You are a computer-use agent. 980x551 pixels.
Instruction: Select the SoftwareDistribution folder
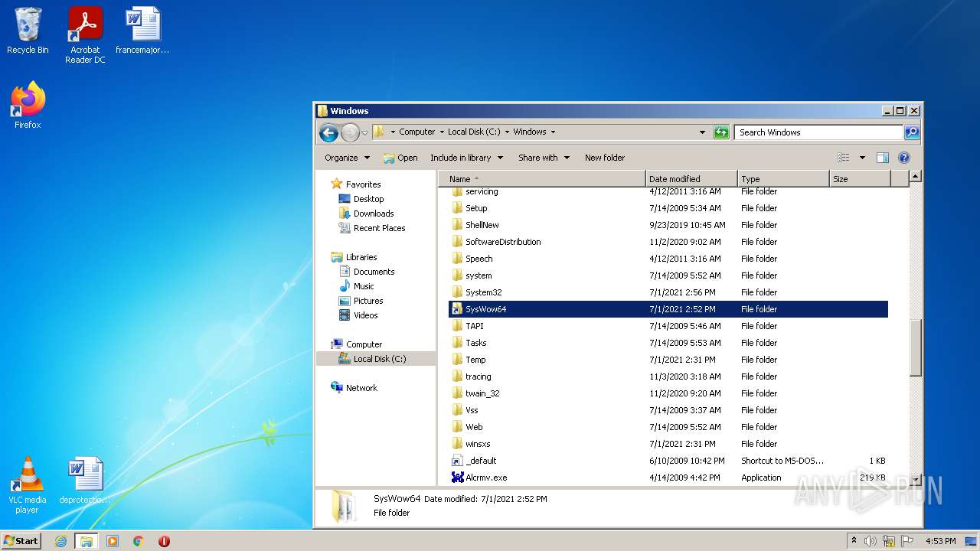point(668,242)
